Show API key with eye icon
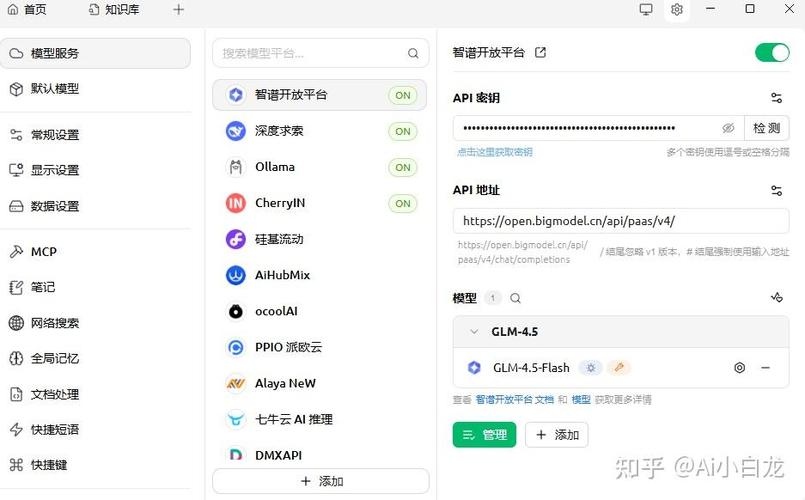Screen dimensions: 805x500 coord(728,128)
